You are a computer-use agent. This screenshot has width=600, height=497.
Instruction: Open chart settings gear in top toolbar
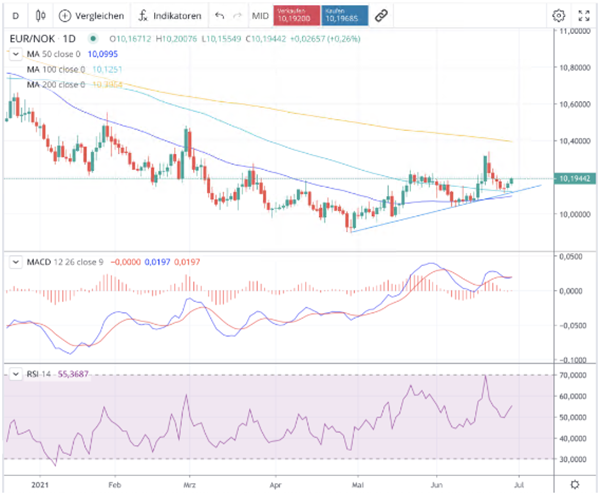pos(559,16)
